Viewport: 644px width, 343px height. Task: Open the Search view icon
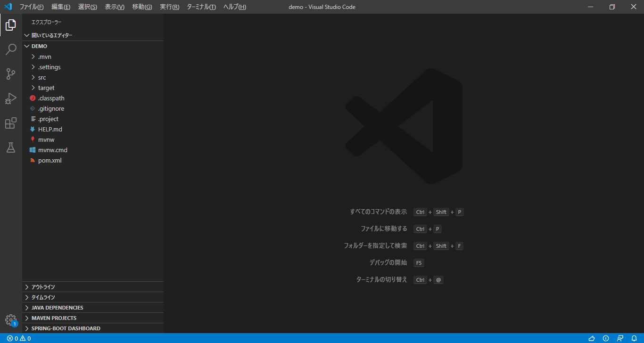11,49
